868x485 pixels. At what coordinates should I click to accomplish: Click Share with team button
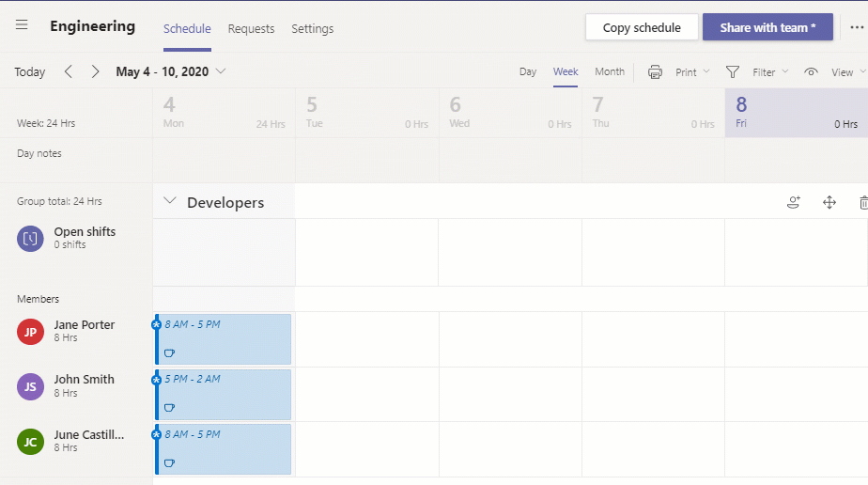[767, 27]
